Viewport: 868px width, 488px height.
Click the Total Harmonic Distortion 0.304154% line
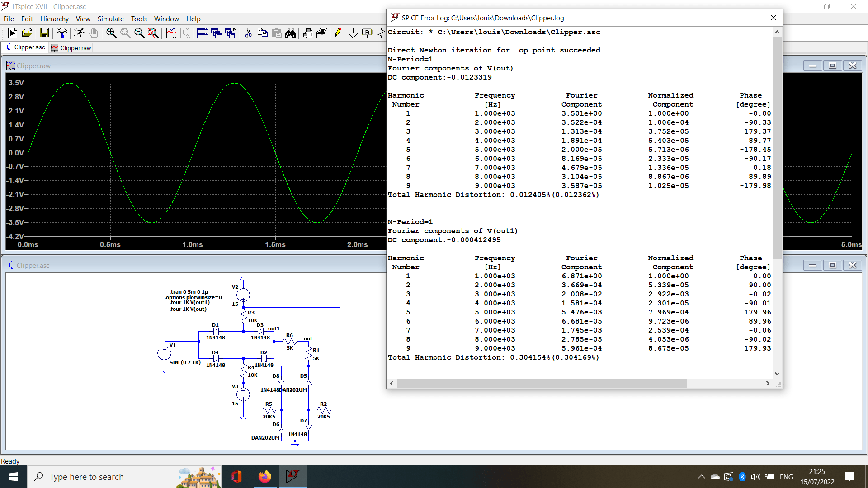coord(493,357)
